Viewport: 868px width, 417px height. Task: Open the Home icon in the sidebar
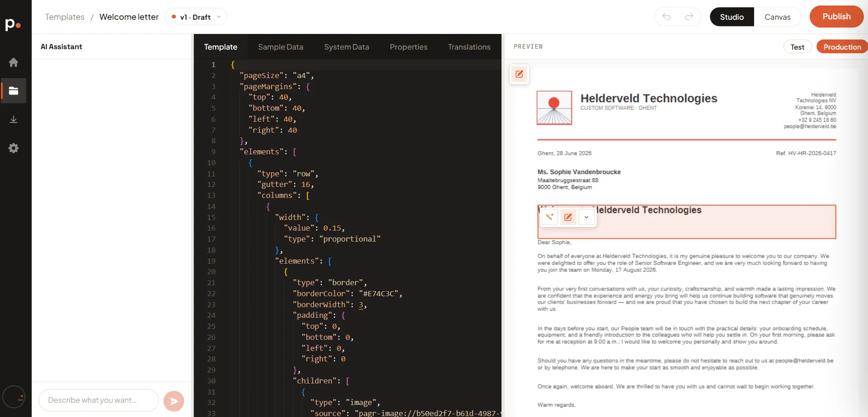point(14,62)
